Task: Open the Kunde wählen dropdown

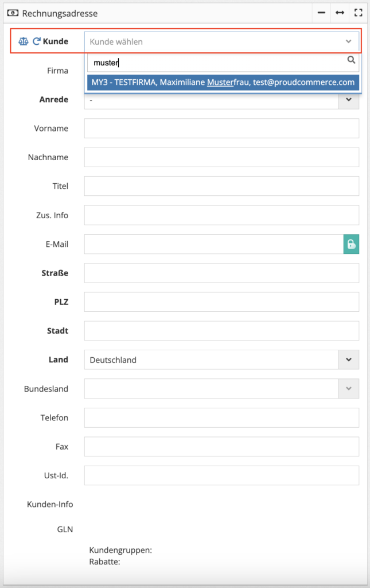Action: point(221,41)
